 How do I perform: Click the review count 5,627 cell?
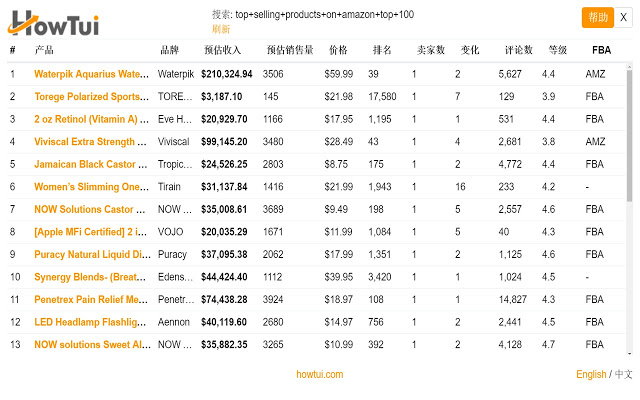pos(510,74)
